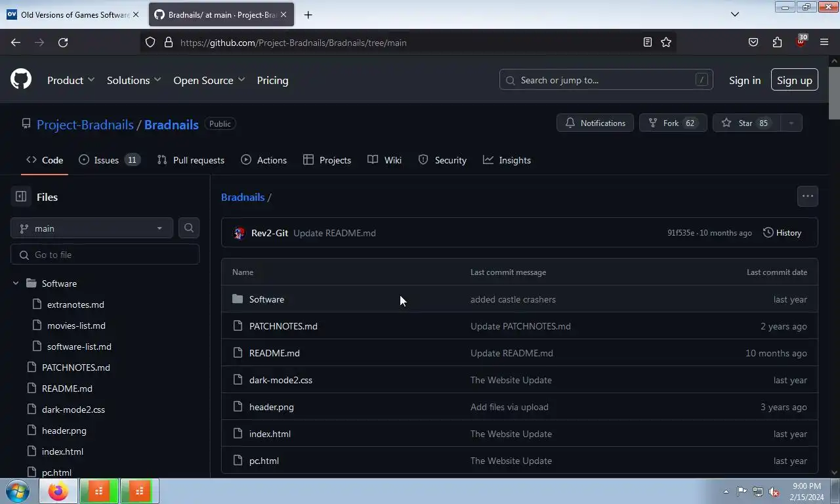The image size is (840, 504).
Task: Click the Notifications button
Action: [x=595, y=123]
